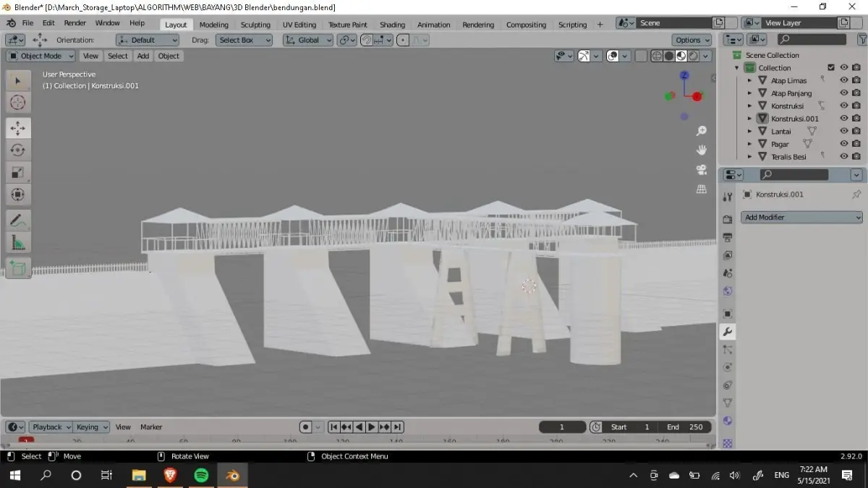Disable Lantai in renders camera icon
Screen dimensions: 868x488
pos(856,132)
